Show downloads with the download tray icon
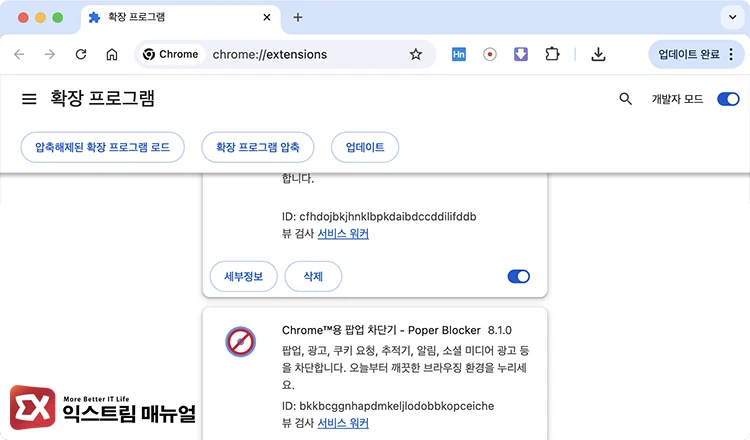This screenshot has width=750, height=440. 598,54
